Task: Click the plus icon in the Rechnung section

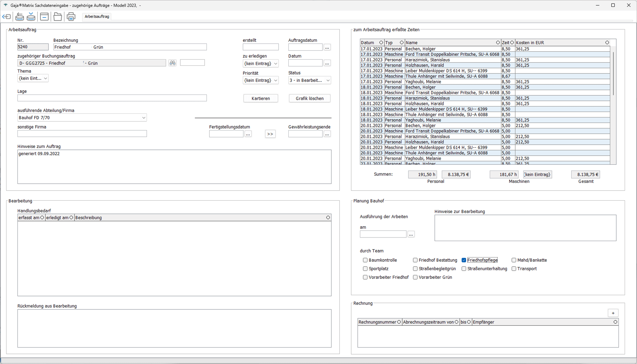Action: click(613, 313)
